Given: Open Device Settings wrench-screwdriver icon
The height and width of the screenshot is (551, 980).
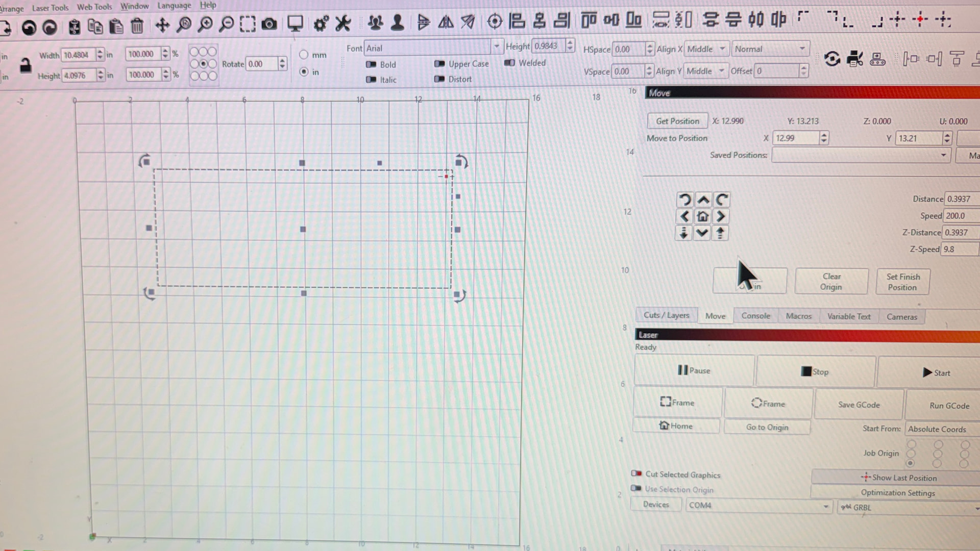Looking at the screenshot, I should pyautogui.click(x=342, y=23).
